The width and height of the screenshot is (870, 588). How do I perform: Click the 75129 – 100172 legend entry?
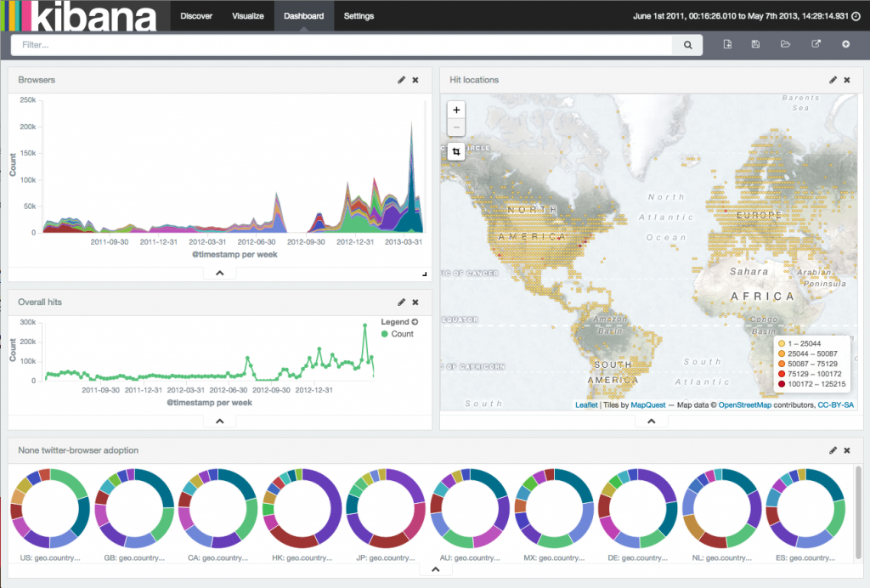pos(810,374)
